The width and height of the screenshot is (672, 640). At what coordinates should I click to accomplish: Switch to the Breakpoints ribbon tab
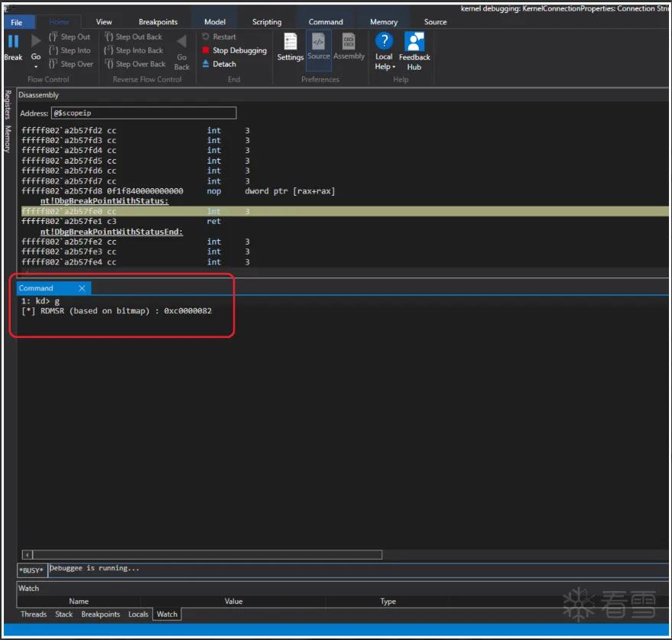(x=158, y=22)
